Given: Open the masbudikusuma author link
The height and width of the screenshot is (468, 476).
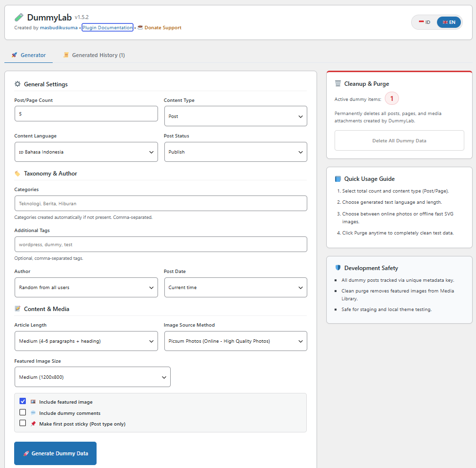Looking at the screenshot, I should coord(59,28).
